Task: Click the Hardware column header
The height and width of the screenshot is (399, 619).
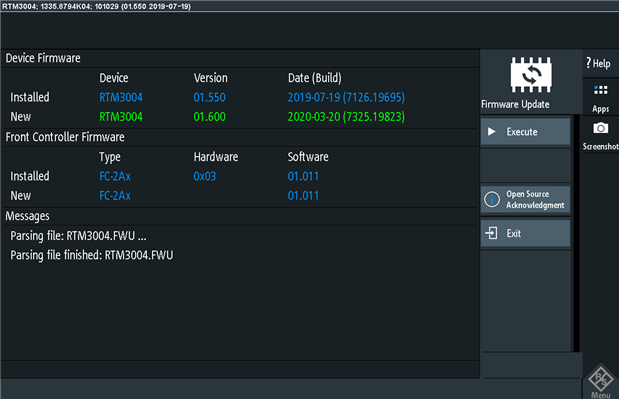Action: coord(216,157)
